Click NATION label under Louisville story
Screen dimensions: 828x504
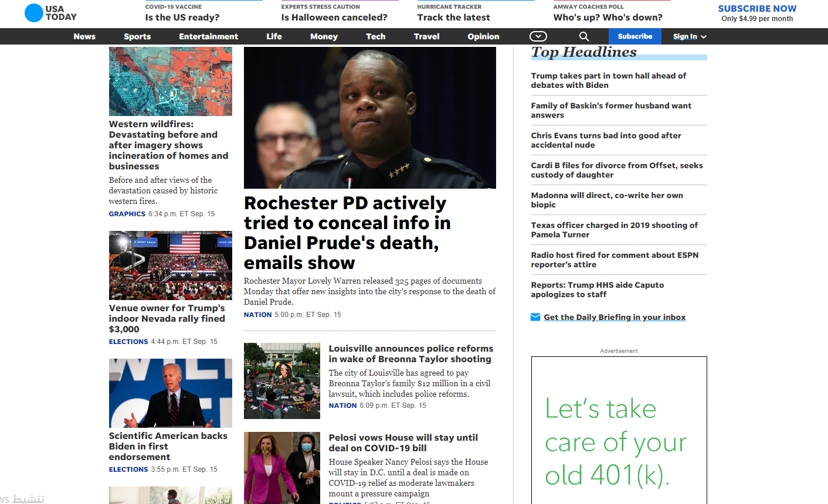pos(343,406)
